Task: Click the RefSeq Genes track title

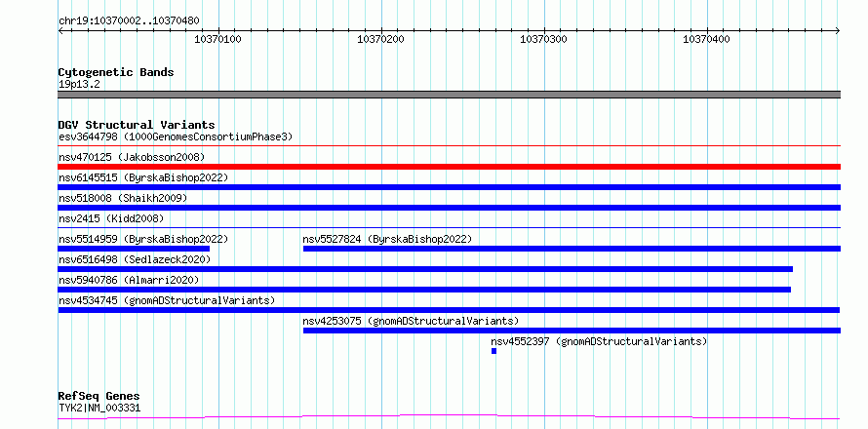Action: (x=99, y=396)
